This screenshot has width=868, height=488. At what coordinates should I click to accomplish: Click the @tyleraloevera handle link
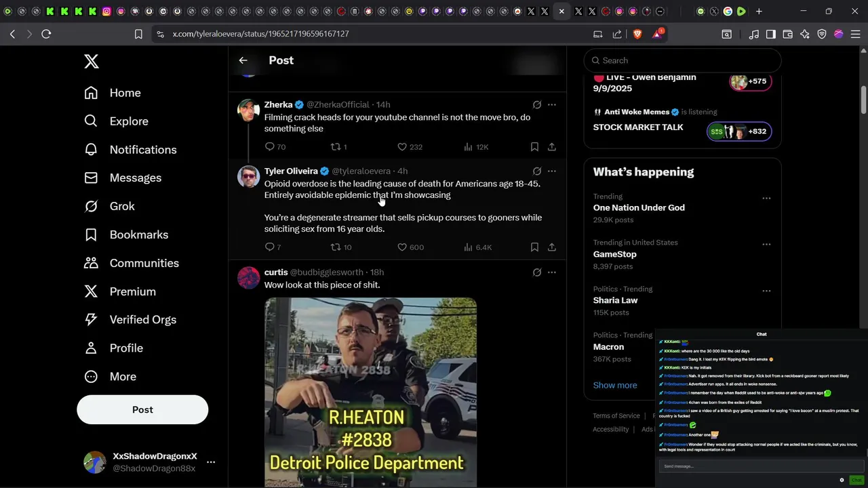(361, 171)
